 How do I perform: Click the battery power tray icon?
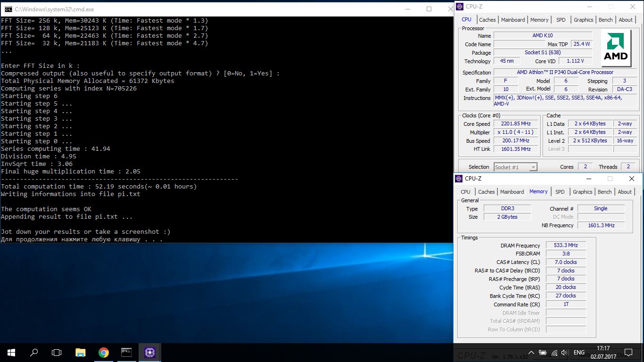(x=543, y=353)
